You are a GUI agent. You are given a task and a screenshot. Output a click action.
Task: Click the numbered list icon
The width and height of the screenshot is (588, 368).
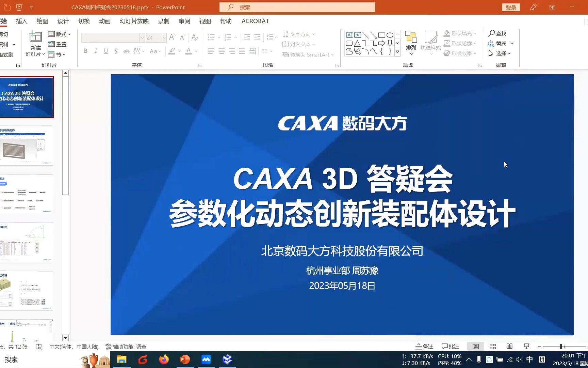click(x=228, y=37)
